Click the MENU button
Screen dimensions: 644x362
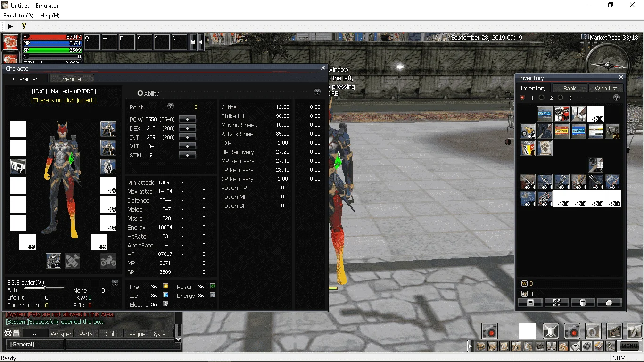[x=629, y=346]
